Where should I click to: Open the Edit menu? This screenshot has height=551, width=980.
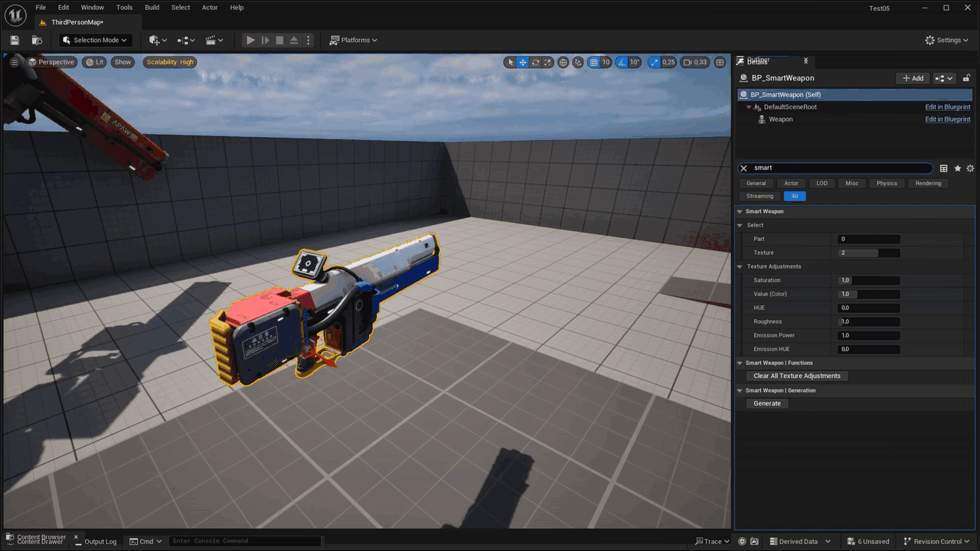point(64,8)
